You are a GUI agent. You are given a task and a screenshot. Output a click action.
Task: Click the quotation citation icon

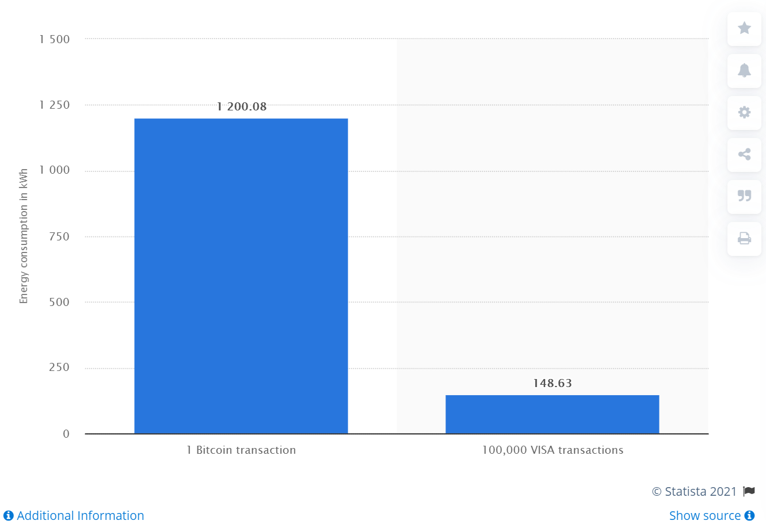(744, 196)
